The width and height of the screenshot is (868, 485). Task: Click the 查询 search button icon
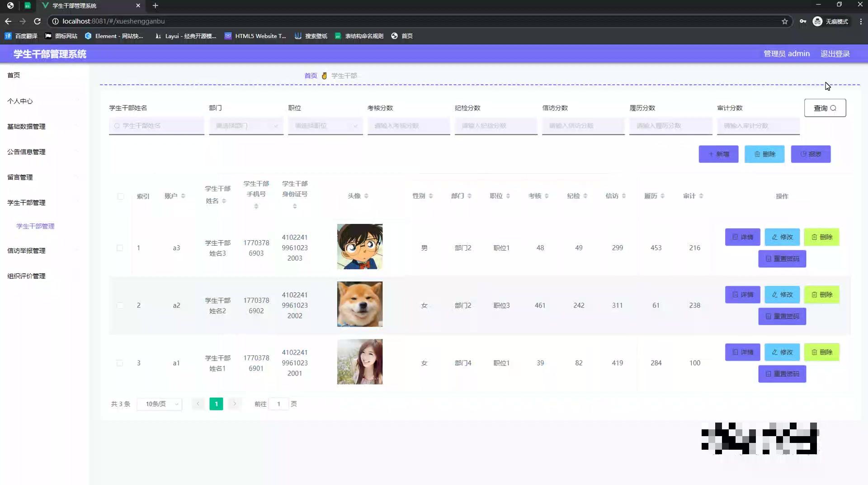pos(834,108)
